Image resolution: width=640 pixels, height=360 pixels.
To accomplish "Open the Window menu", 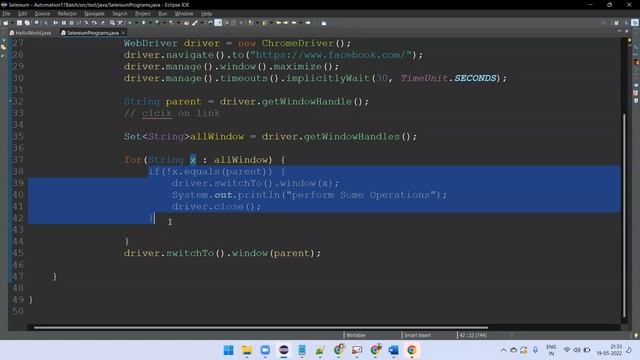I will 184,13.
